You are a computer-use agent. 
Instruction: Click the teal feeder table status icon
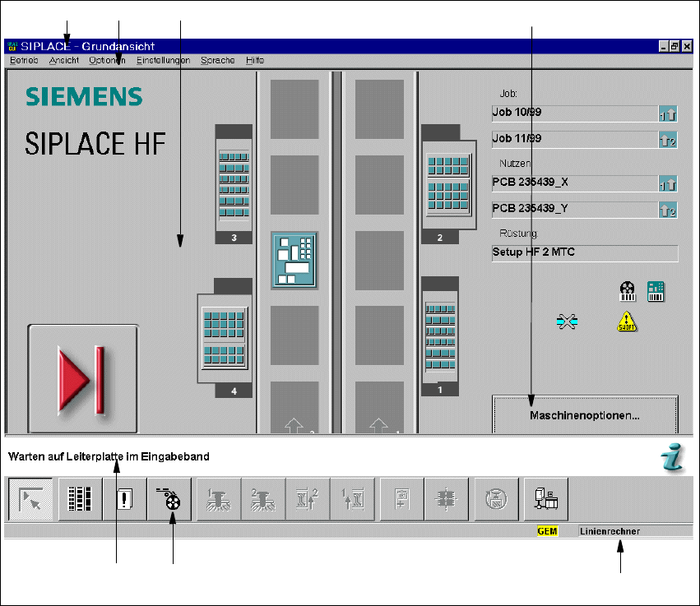click(656, 291)
